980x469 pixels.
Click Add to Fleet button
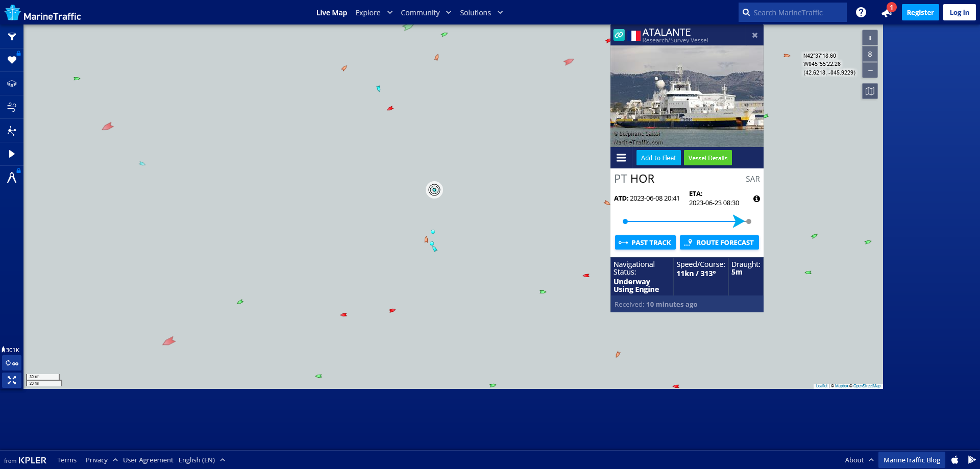coord(658,158)
